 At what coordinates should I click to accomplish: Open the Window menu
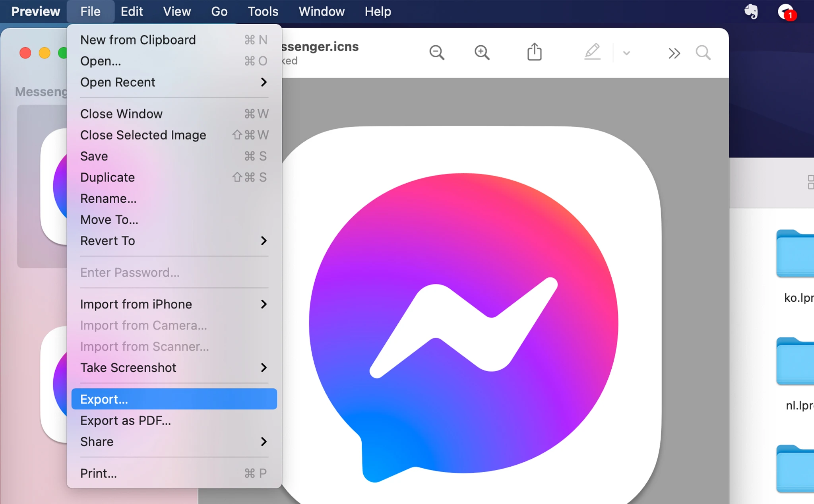(322, 12)
